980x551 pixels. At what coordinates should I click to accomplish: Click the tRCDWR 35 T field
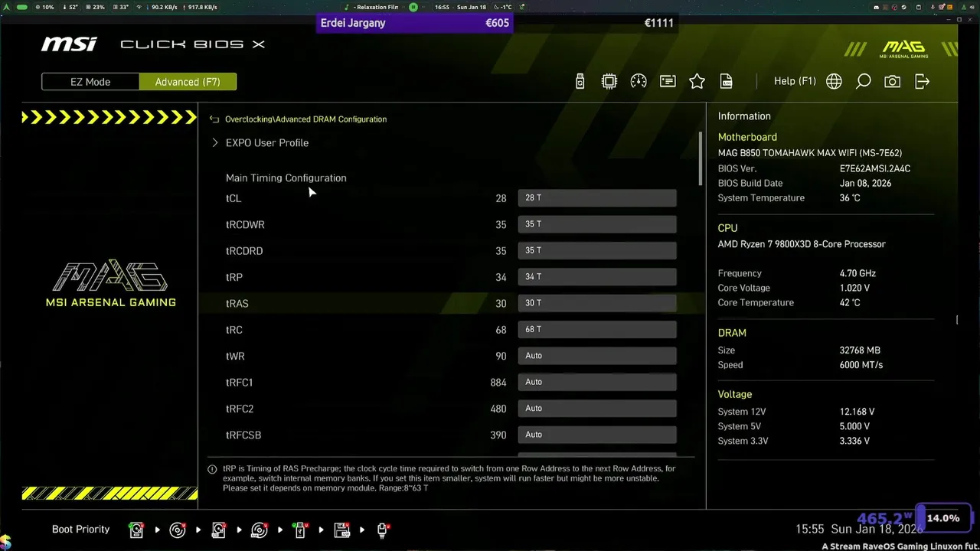[597, 224]
